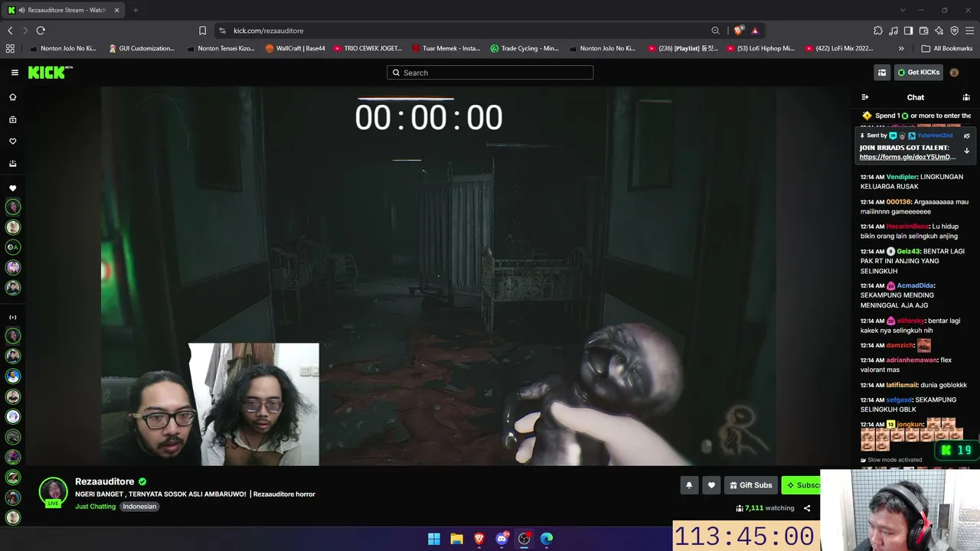The width and height of the screenshot is (980, 551).
Task: Open Home in the Kick sidebar
Action: click(x=12, y=97)
